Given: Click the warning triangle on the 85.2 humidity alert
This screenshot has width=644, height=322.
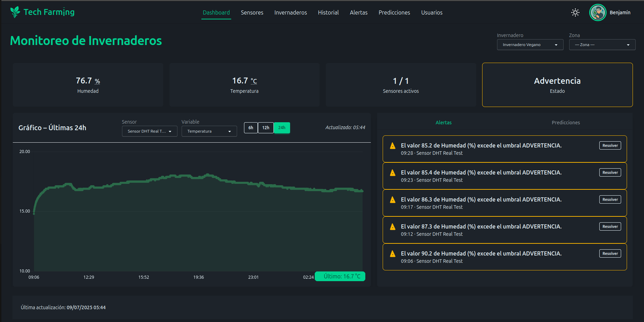Looking at the screenshot, I should pos(392,146).
